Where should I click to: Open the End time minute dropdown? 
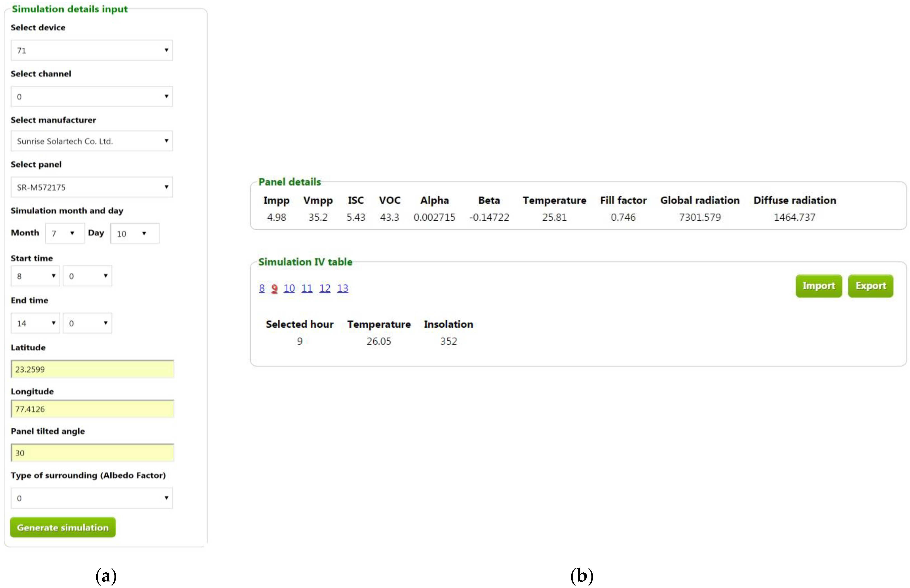click(x=87, y=323)
